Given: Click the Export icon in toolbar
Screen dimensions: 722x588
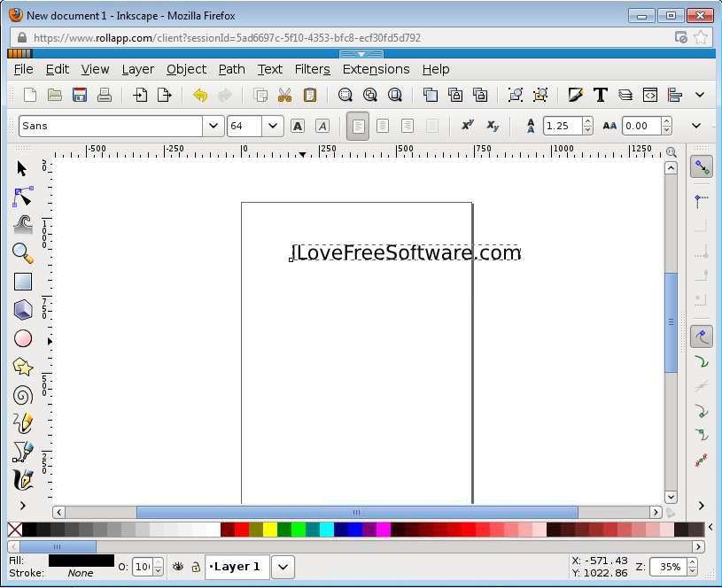Looking at the screenshot, I should click(165, 96).
